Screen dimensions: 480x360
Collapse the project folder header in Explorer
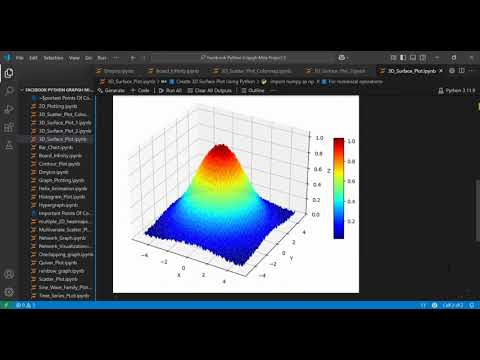pyautogui.click(x=57, y=90)
